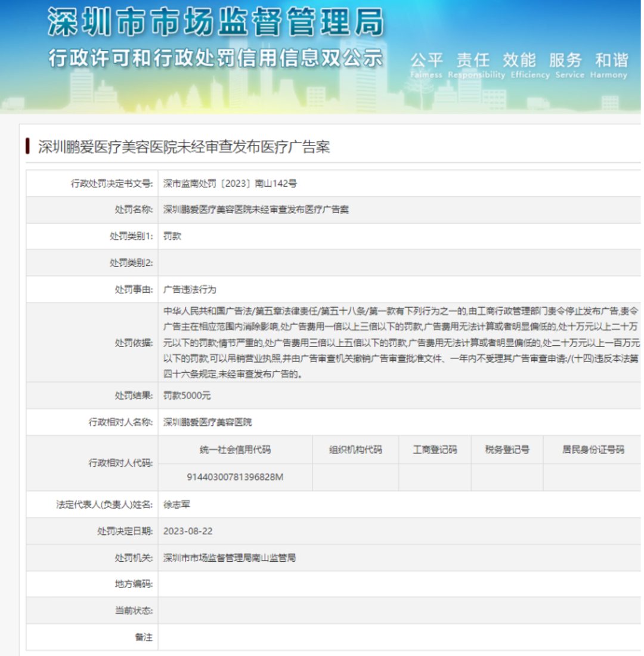
Task: Click the 当前状态 label
Action: click(134, 611)
